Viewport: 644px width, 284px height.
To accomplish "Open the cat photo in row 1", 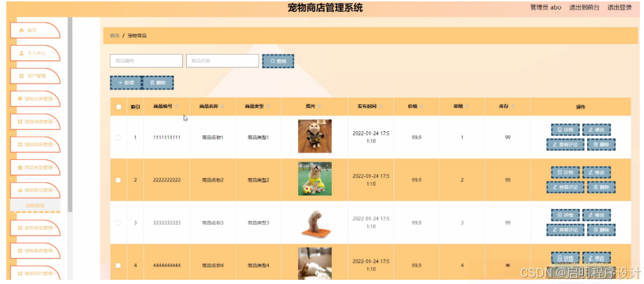I will pyautogui.click(x=314, y=136).
